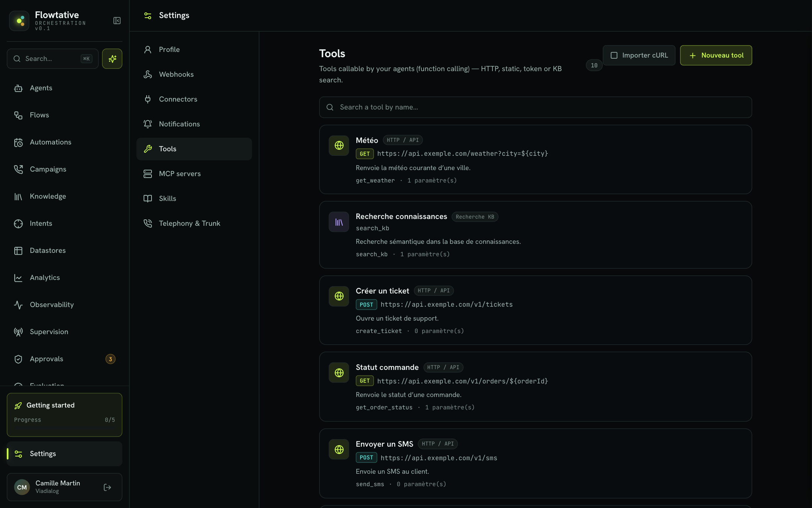Click the Recherche KB tag
This screenshot has width=812, height=508.
coord(475,217)
